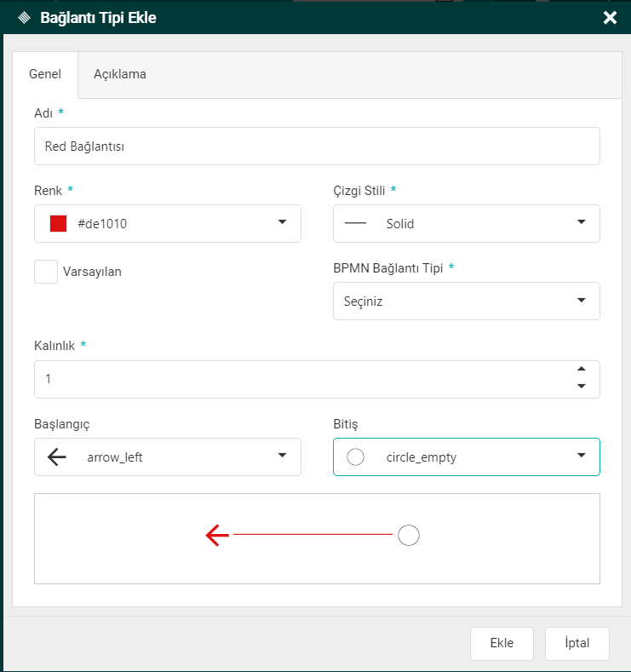Screen dimensions: 631x672
Task: Decrease Kalınlık with the down arrow
Action: [x=582, y=387]
